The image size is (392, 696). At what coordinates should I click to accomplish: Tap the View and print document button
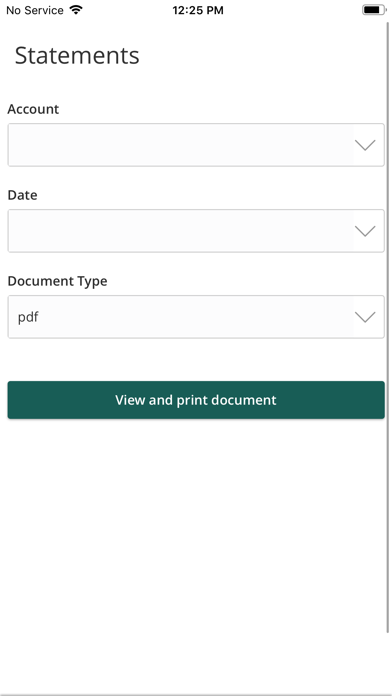point(196,400)
